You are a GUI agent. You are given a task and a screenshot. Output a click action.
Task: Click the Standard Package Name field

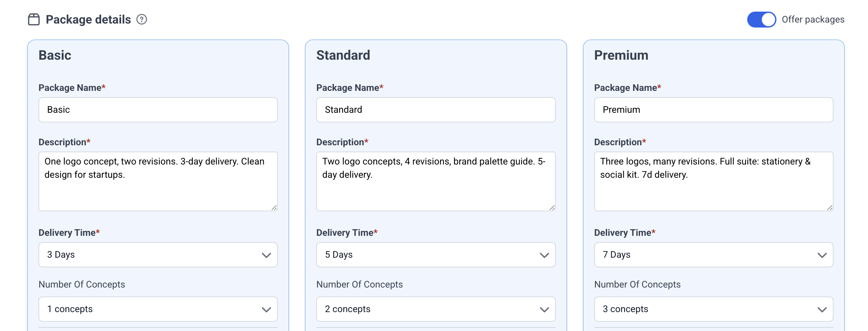pos(435,110)
